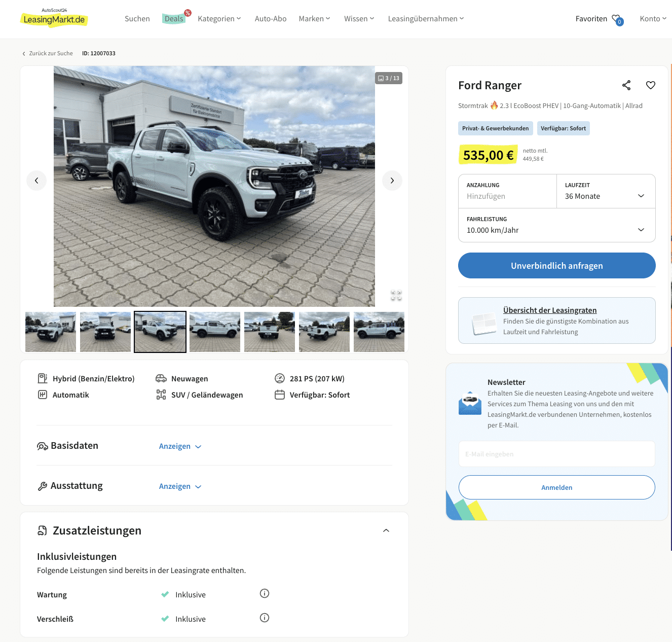This screenshot has height=642, width=672.
Task: Open the Marken dropdown menu
Action: tap(315, 19)
